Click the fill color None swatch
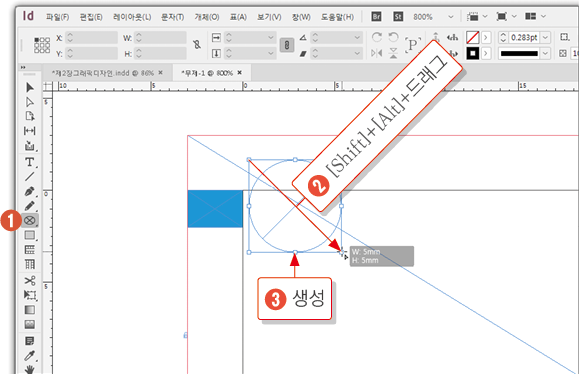The width and height of the screenshot is (579, 374). 473,37
